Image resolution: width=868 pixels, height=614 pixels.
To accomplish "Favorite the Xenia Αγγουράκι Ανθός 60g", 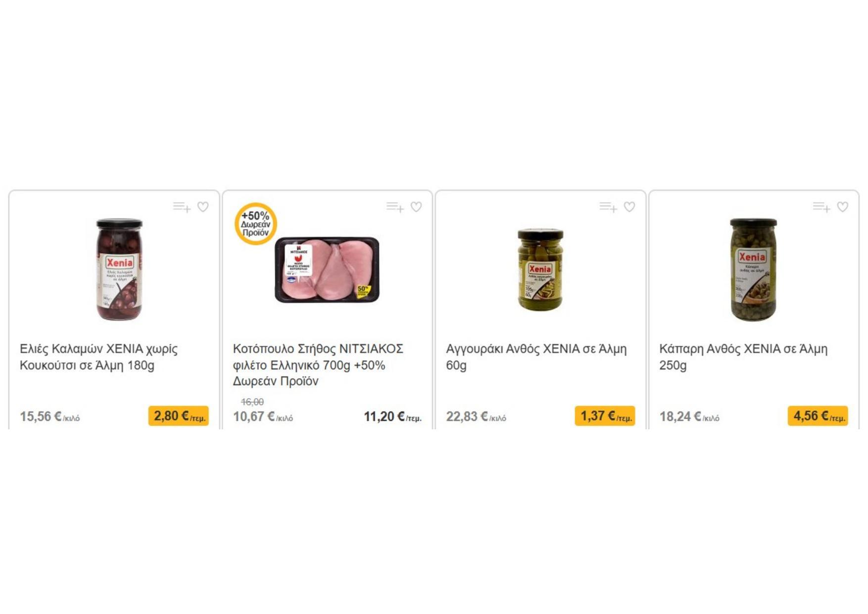I will pyautogui.click(x=629, y=207).
